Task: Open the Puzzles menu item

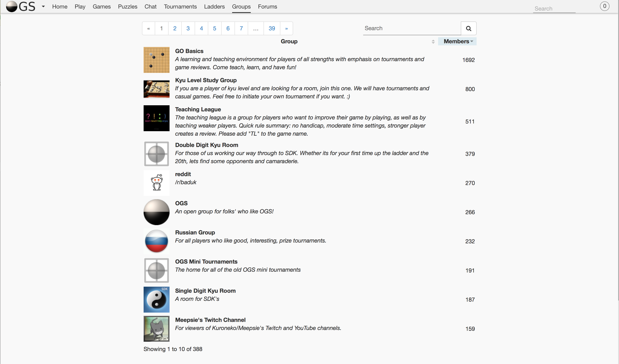Action: (127, 7)
